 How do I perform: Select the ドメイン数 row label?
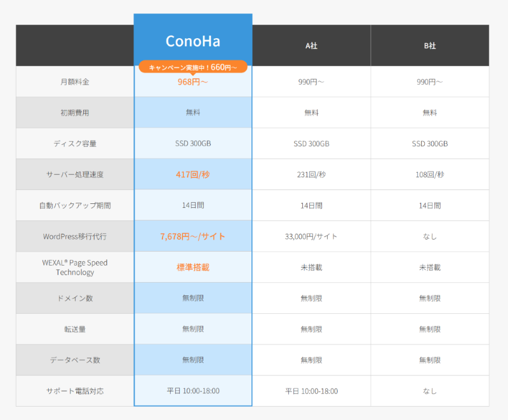click(x=75, y=298)
